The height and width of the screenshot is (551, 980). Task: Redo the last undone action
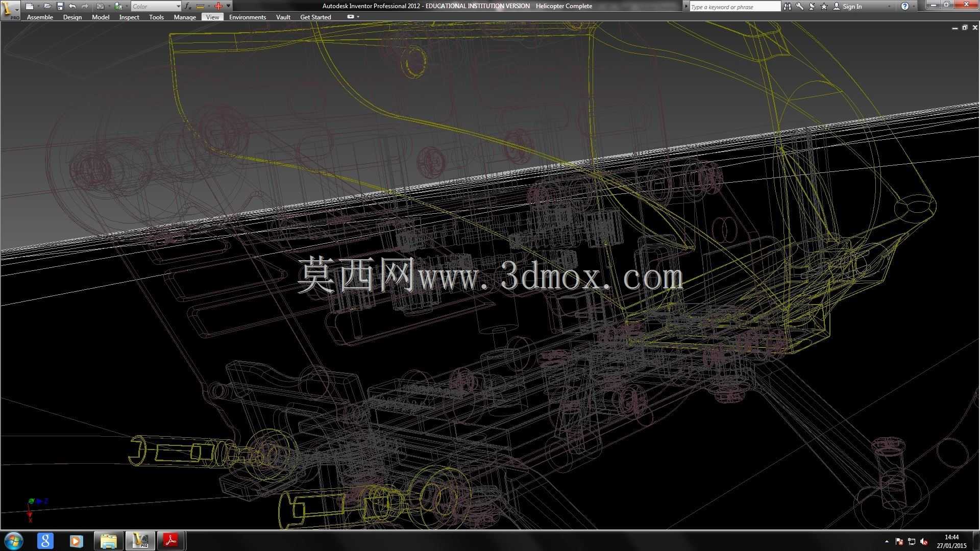tap(85, 6)
